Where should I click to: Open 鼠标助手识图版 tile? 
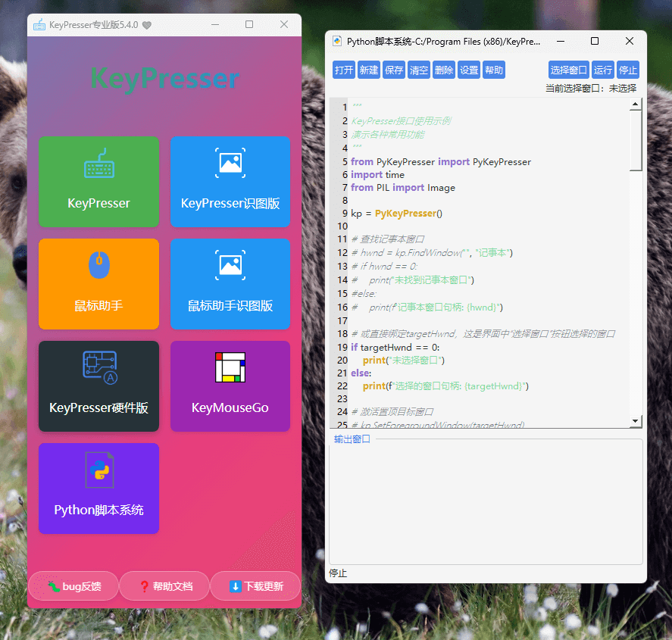[230, 284]
